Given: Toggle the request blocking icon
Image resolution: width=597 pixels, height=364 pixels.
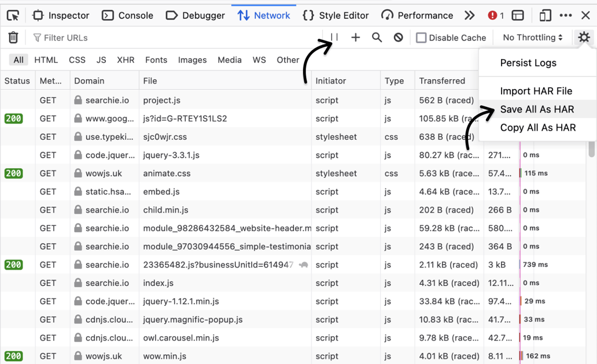Looking at the screenshot, I should point(398,38).
